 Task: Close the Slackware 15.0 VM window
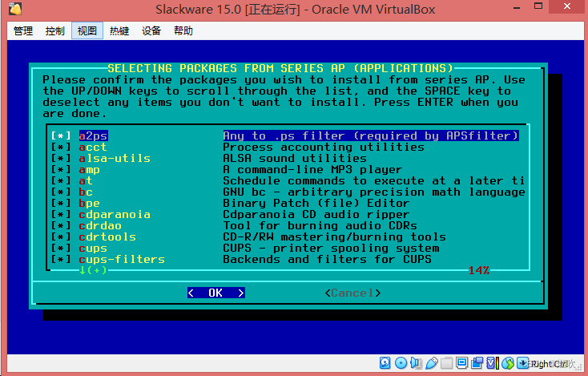pyautogui.click(x=567, y=6)
